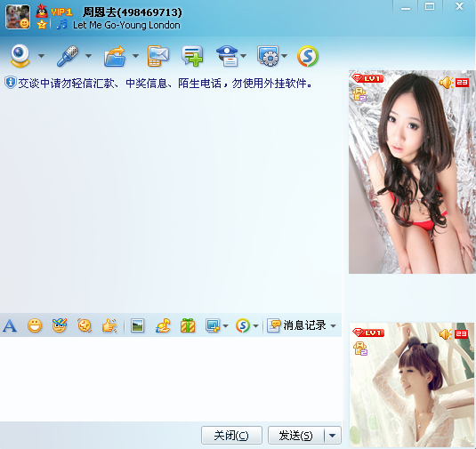Open the emoji smiley face picker

coord(35,325)
